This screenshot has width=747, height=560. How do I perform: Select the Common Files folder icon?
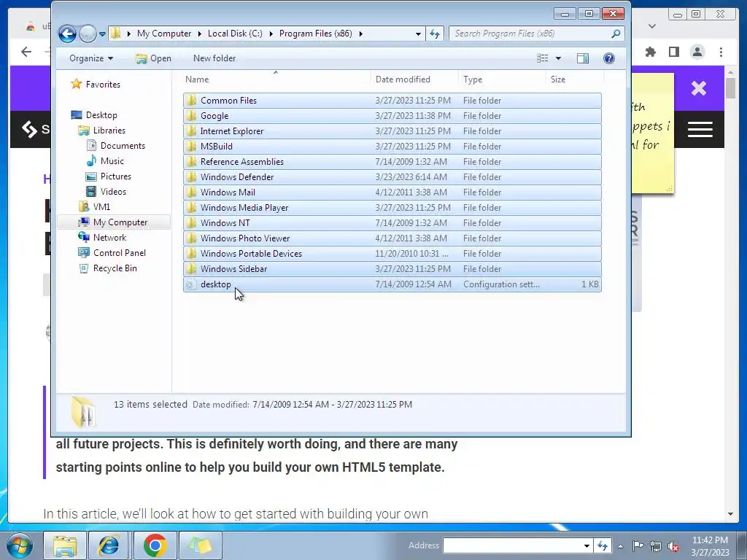pos(192,101)
